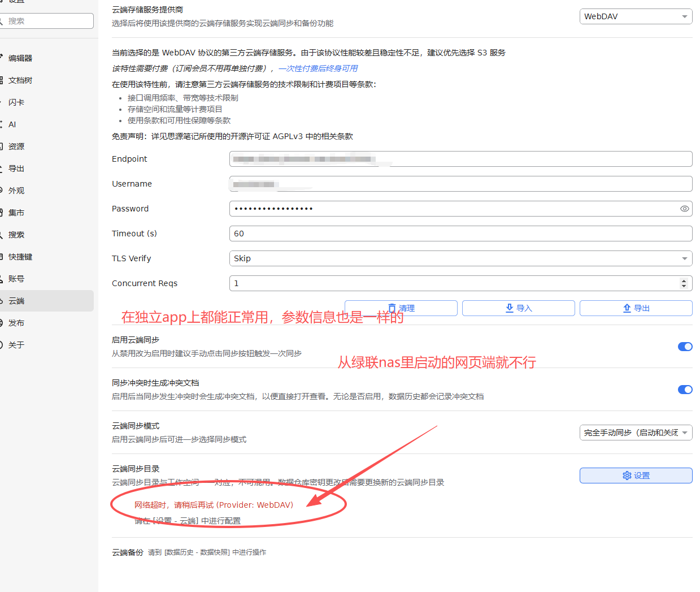
Task: Increase Concurrent Reqs with up stepper arrow
Action: (684, 280)
